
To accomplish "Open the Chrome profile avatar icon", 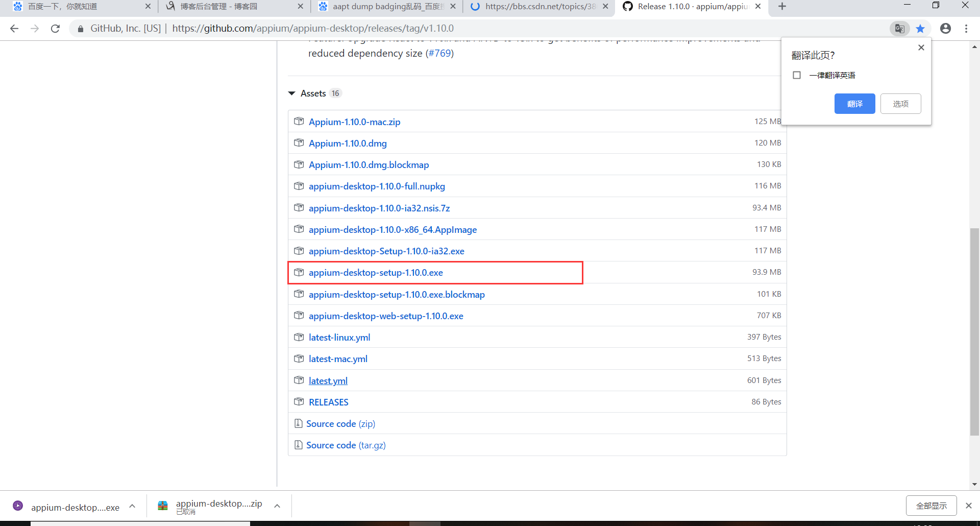I will click(945, 29).
